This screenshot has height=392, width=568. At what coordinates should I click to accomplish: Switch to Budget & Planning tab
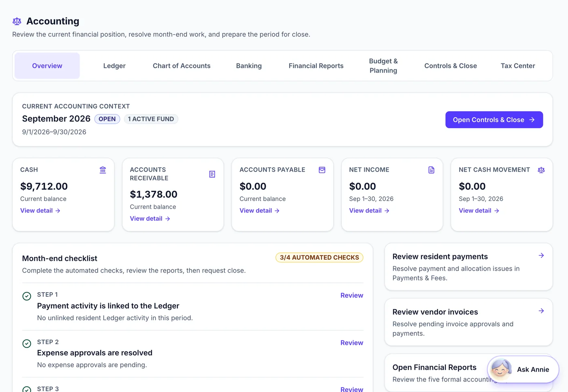click(383, 66)
